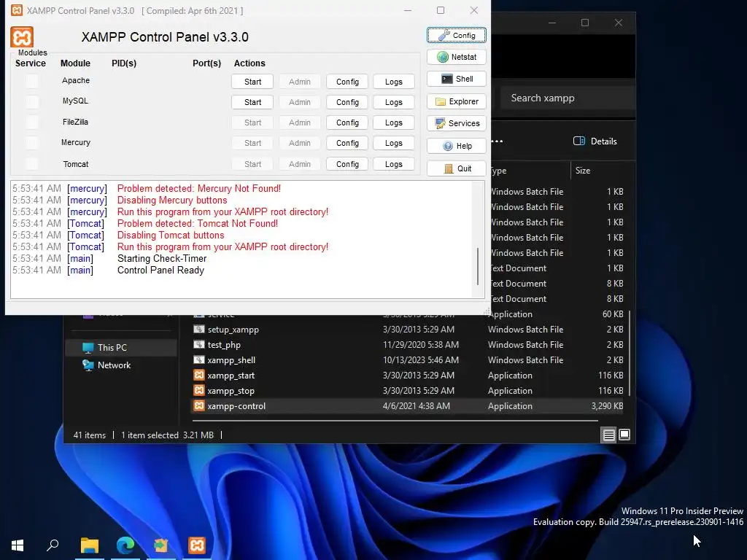
Task: View Logs for the Apache module
Action: coord(393,82)
